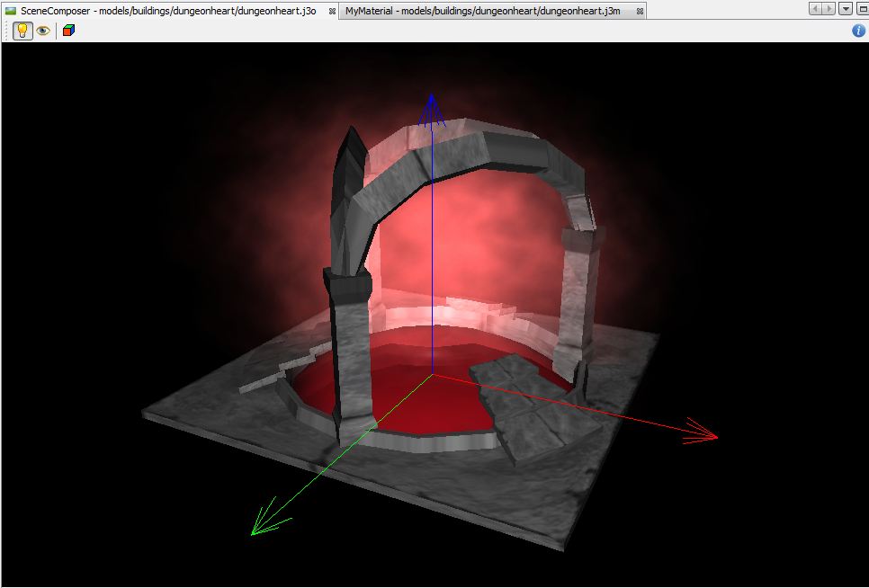Click the SceneComposer tab's picture icon
This screenshot has height=588, width=869.
(11, 10)
